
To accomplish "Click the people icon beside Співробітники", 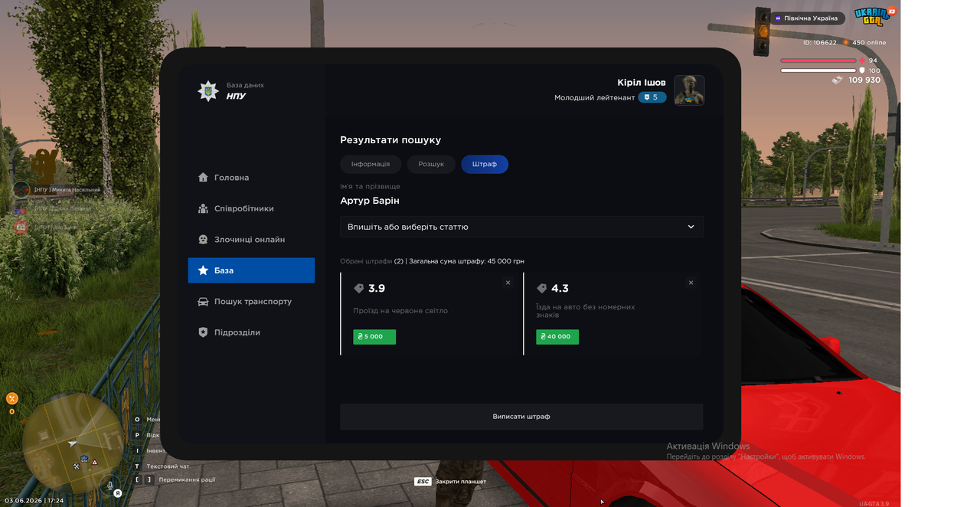I will pos(203,208).
